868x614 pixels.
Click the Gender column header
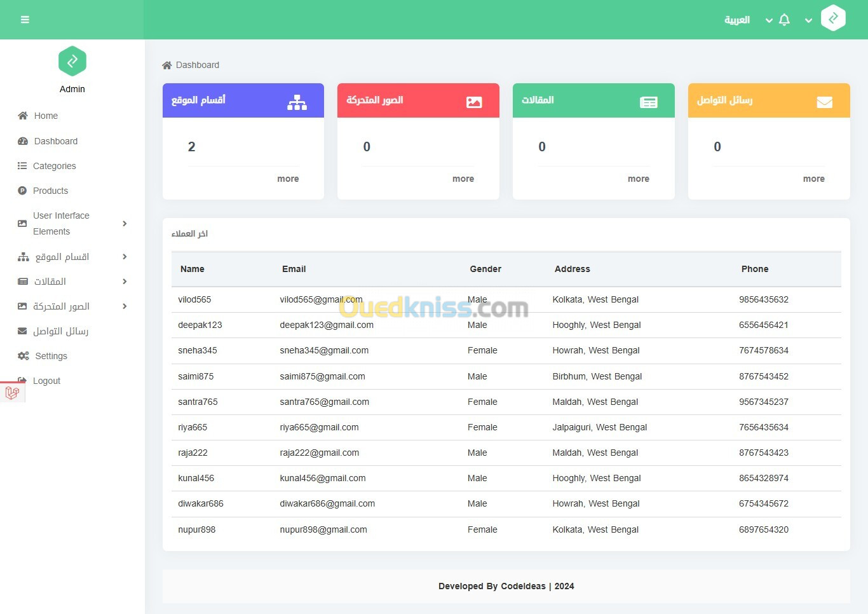485,269
